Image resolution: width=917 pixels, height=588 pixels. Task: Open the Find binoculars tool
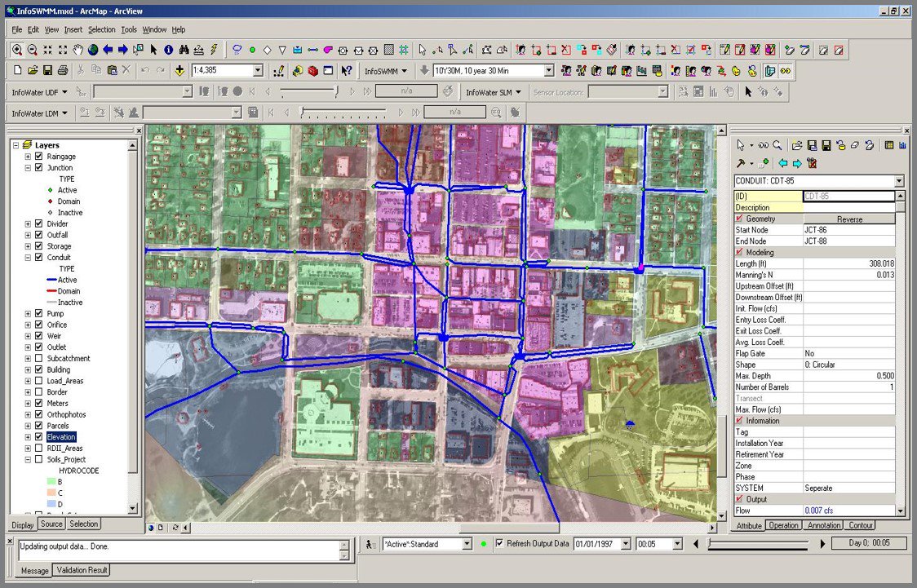184,51
